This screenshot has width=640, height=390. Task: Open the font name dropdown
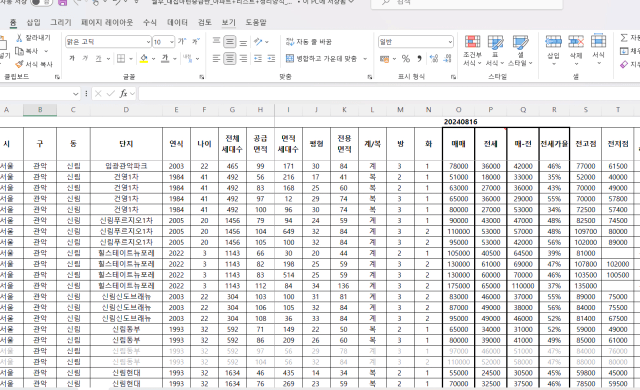[148, 42]
